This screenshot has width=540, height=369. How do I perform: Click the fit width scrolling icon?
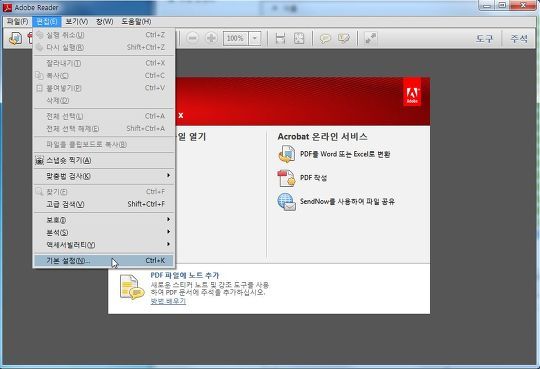280,38
